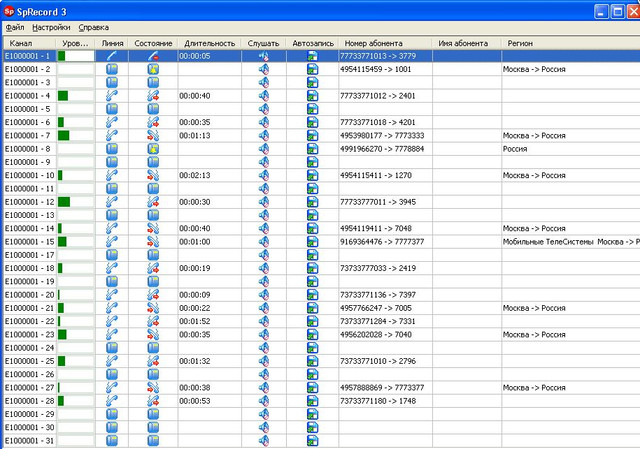
Task: Open the Файл menu
Action: [15, 27]
